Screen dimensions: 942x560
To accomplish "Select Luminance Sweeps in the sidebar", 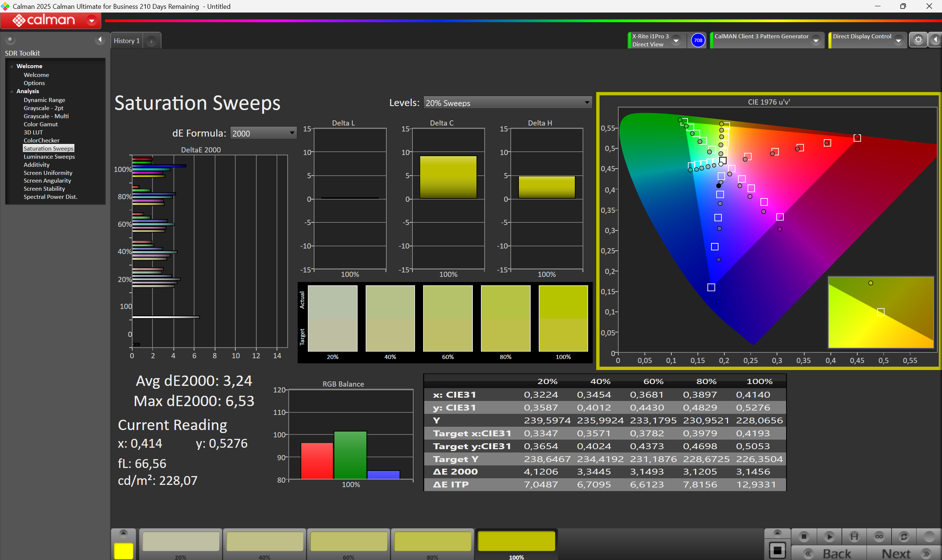I will click(x=49, y=156).
